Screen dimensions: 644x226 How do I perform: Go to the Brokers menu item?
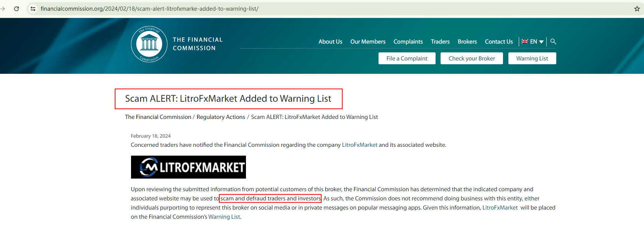tap(467, 42)
